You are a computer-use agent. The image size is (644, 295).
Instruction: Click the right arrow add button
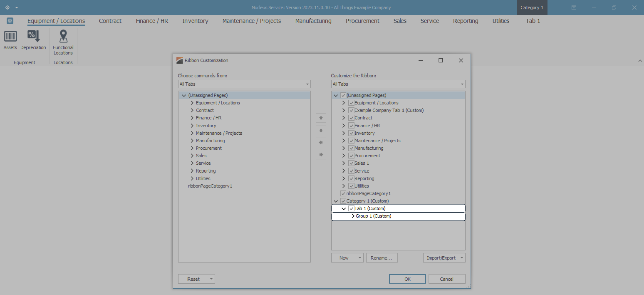[321, 155]
